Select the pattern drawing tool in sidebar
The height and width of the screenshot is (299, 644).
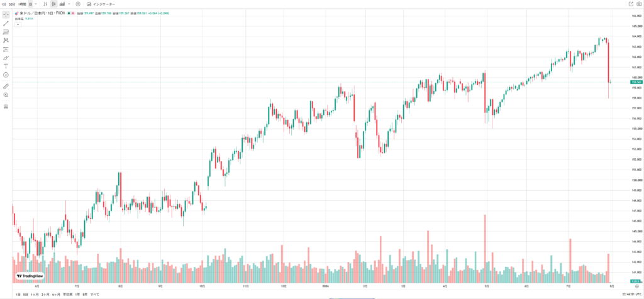click(x=6, y=40)
